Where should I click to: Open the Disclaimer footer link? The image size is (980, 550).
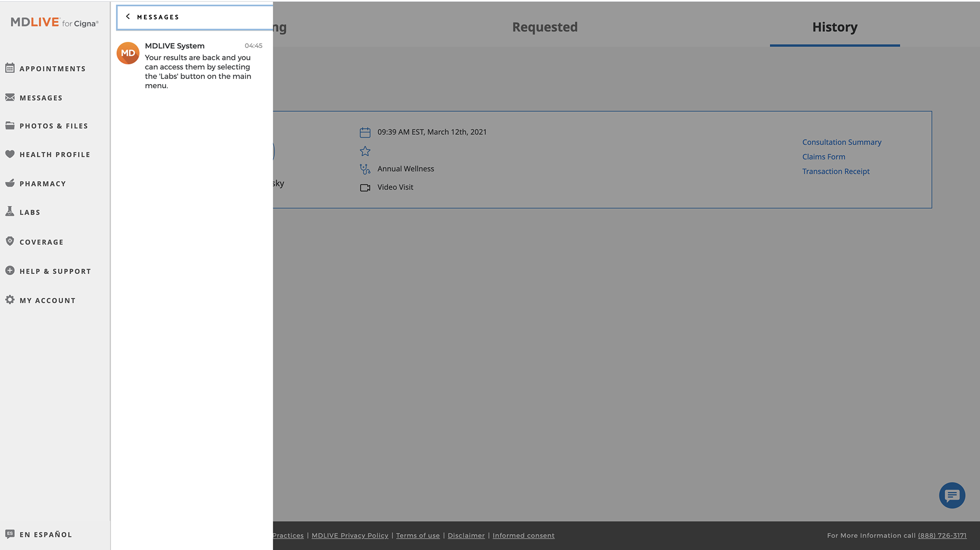[x=466, y=535]
